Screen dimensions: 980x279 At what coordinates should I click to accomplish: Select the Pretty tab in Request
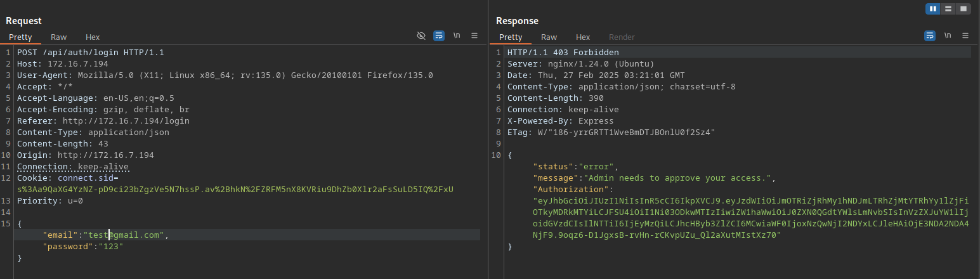[x=20, y=37]
